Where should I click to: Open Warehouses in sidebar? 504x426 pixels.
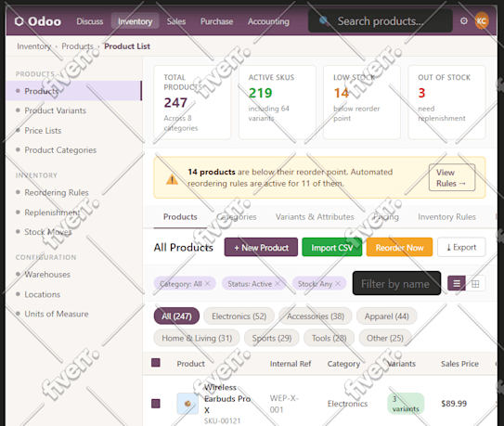click(73, 275)
